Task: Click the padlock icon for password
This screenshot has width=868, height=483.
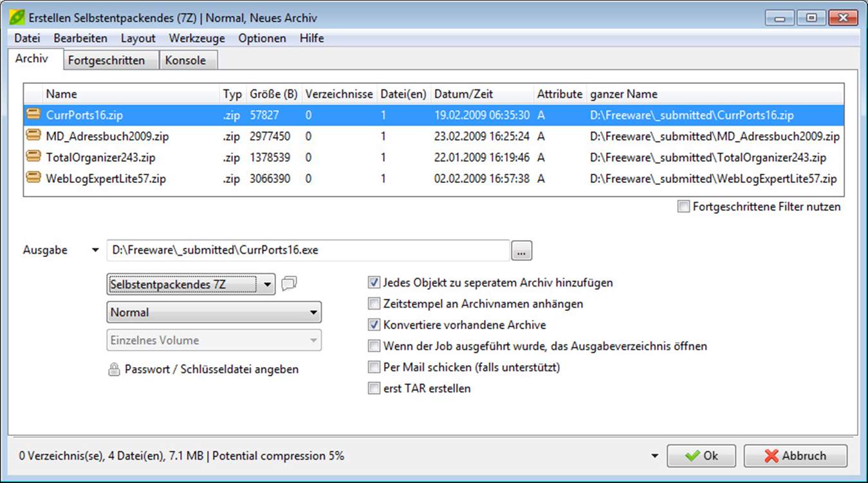Action: tap(114, 370)
